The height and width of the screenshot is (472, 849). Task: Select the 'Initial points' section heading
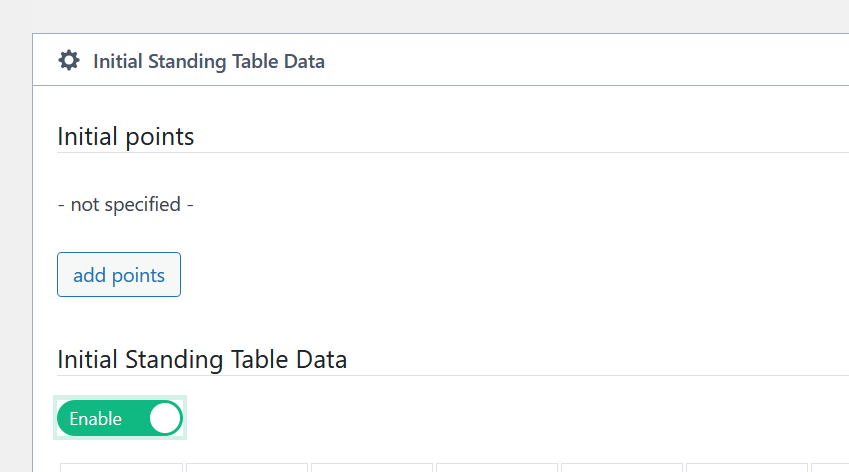126,136
